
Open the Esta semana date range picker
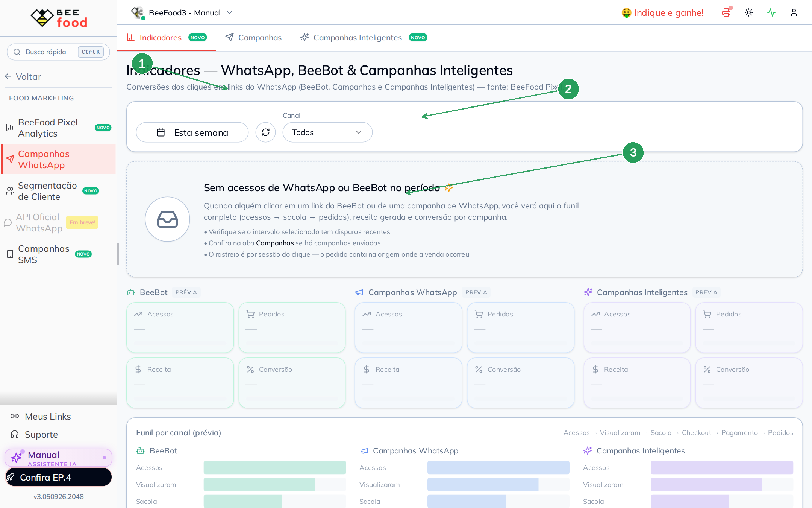(192, 132)
